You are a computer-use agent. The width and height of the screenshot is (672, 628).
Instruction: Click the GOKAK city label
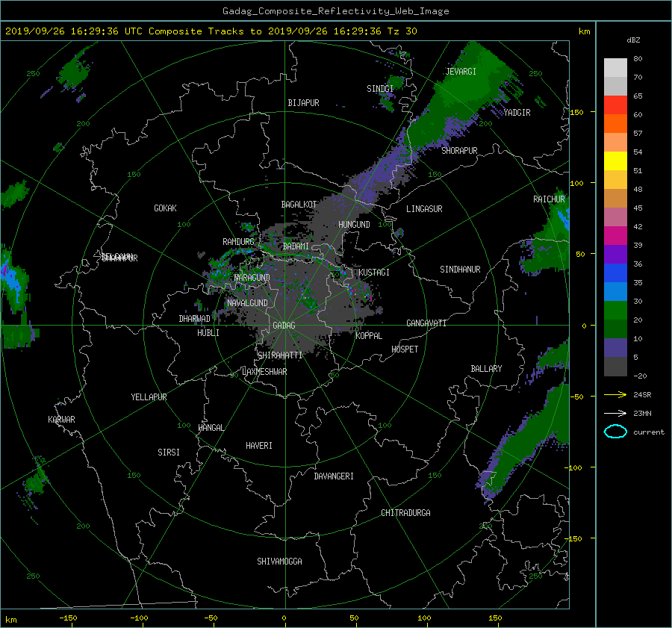(x=166, y=208)
